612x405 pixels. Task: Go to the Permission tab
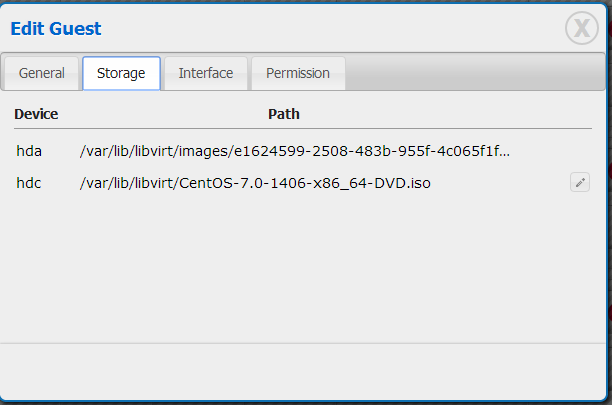(298, 73)
